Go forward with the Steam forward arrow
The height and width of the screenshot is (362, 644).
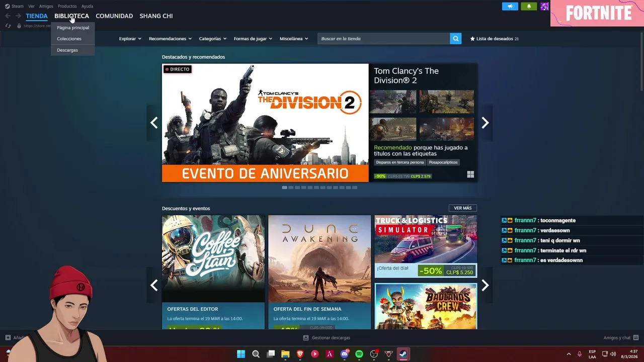18,16
